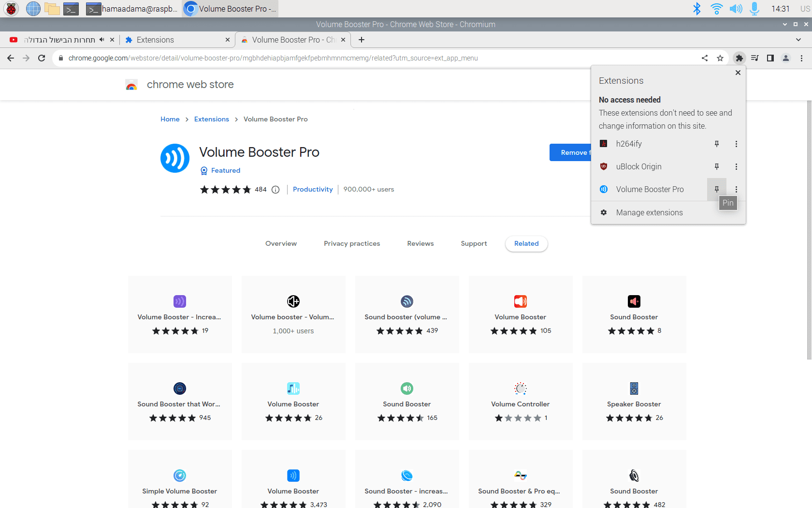The height and width of the screenshot is (508, 812).
Task: Select h264ify in the extensions list
Action: point(649,144)
